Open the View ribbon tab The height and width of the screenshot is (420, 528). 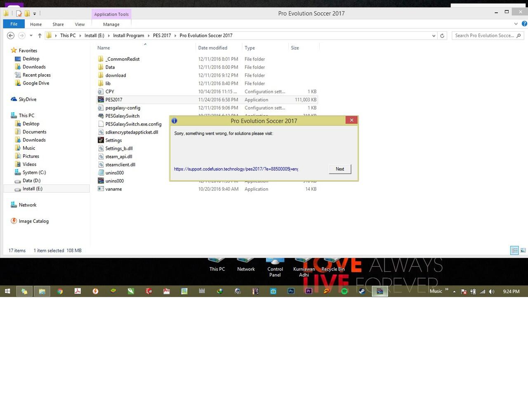coord(80,24)
